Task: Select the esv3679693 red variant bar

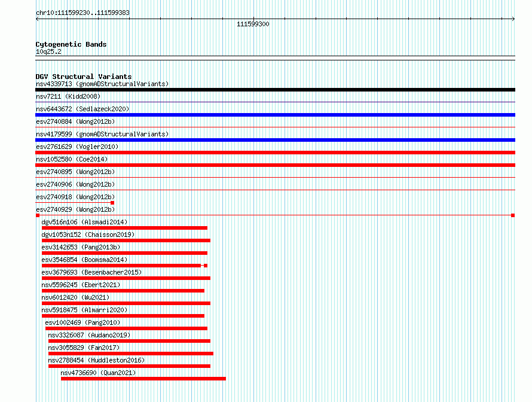Action: point(126,278)
